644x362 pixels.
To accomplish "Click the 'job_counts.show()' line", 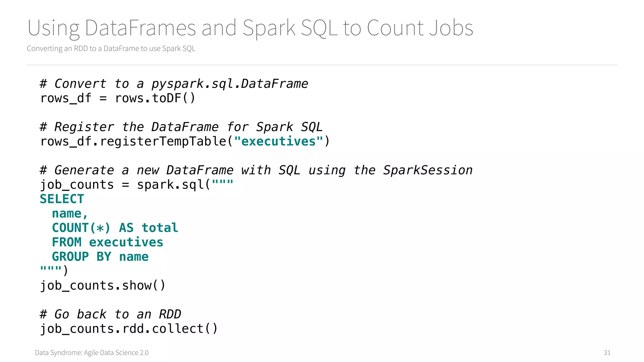I will [103, 286].
